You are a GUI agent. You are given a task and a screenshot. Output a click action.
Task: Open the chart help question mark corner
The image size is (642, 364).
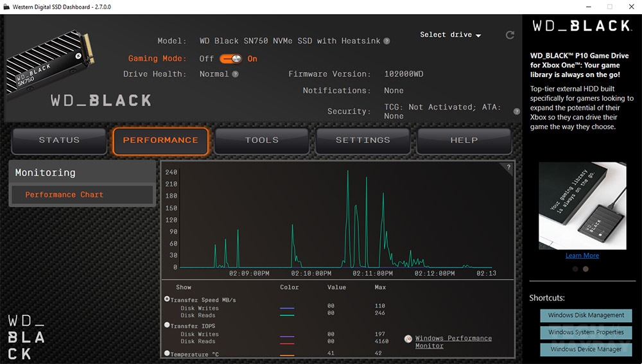(508, 167)
